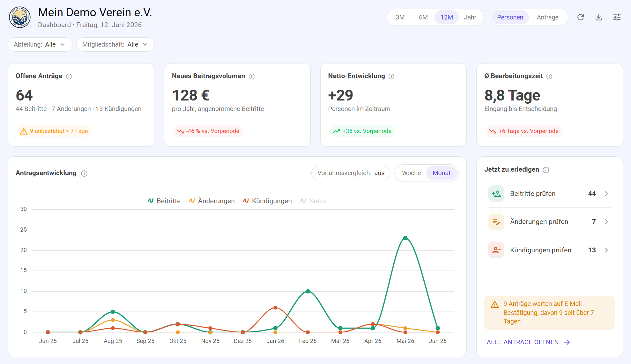Click the count 7 in Änderungen prüfen row
This screenshot has width=631, height=364.
[x=594, y=222]
